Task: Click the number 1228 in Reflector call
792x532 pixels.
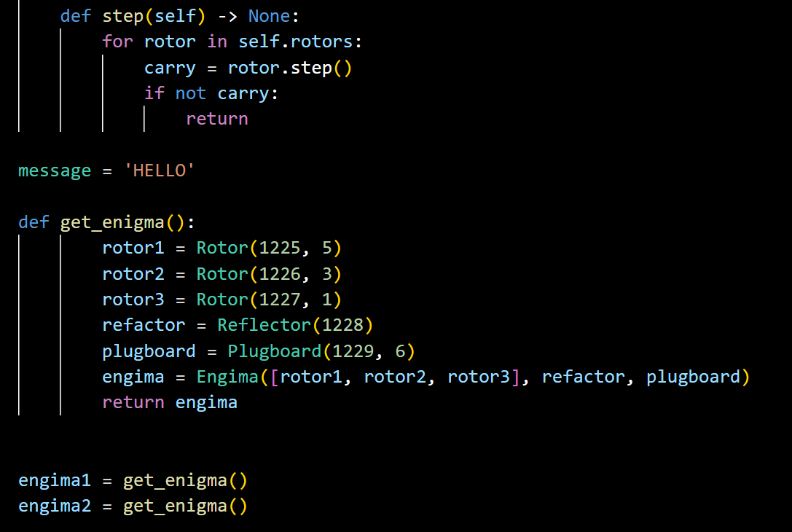Action: coord(342,325)
